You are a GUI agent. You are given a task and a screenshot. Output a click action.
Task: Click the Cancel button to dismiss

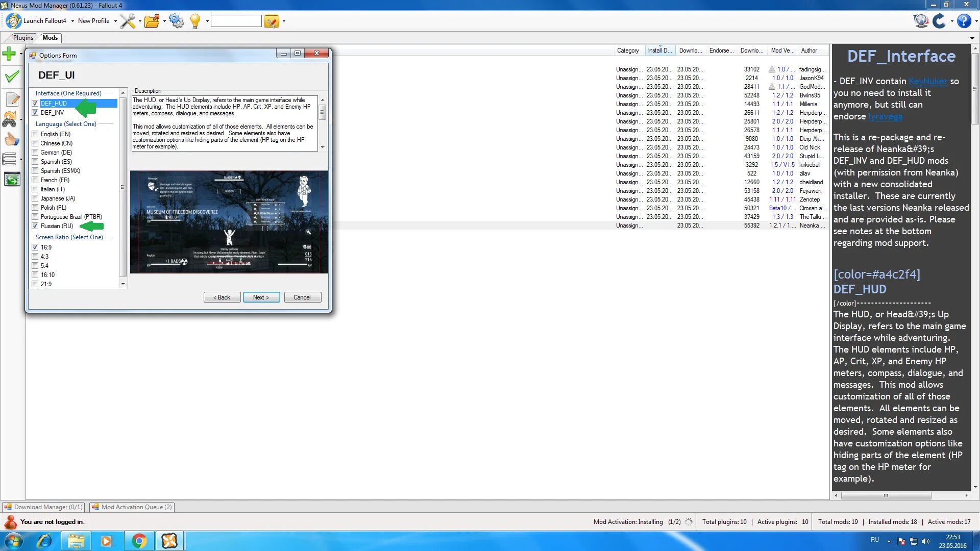[x=302, y=297]
